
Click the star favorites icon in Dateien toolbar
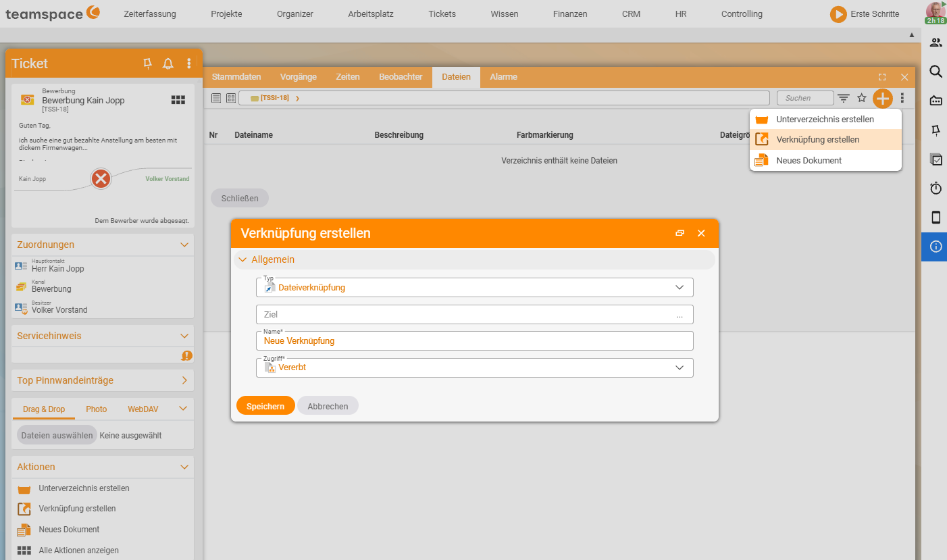(x=862, y=98)
